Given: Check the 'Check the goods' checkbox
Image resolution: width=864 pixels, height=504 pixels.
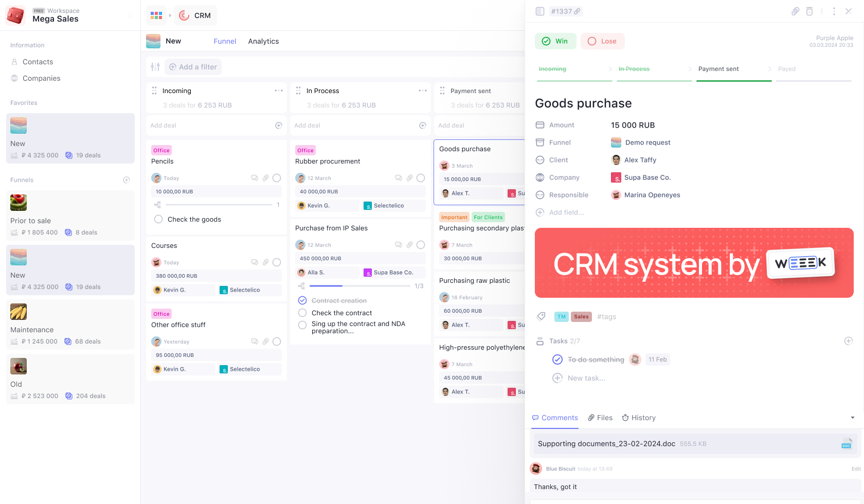Looking at the screenshot, I should pyautogui.click(x=158, y=219).
